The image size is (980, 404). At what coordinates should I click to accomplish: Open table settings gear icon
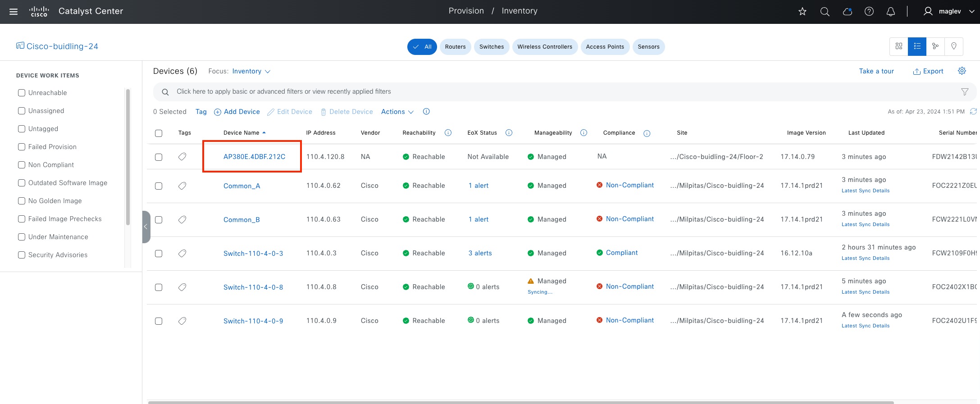point(962,71)
